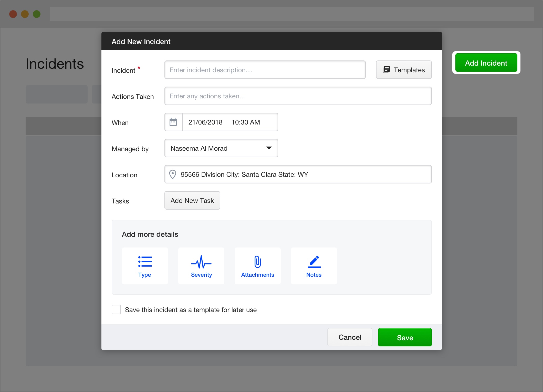Open Attachments paperclip icon

[258, 262]
